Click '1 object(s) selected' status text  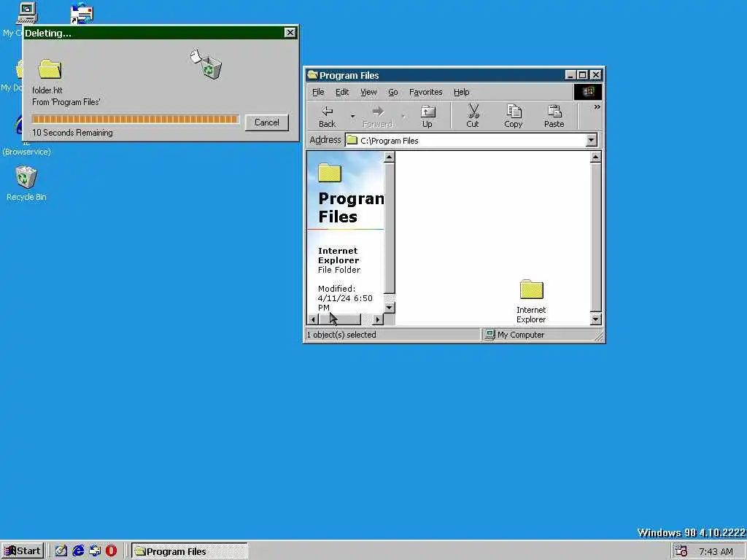click(341, 334)
